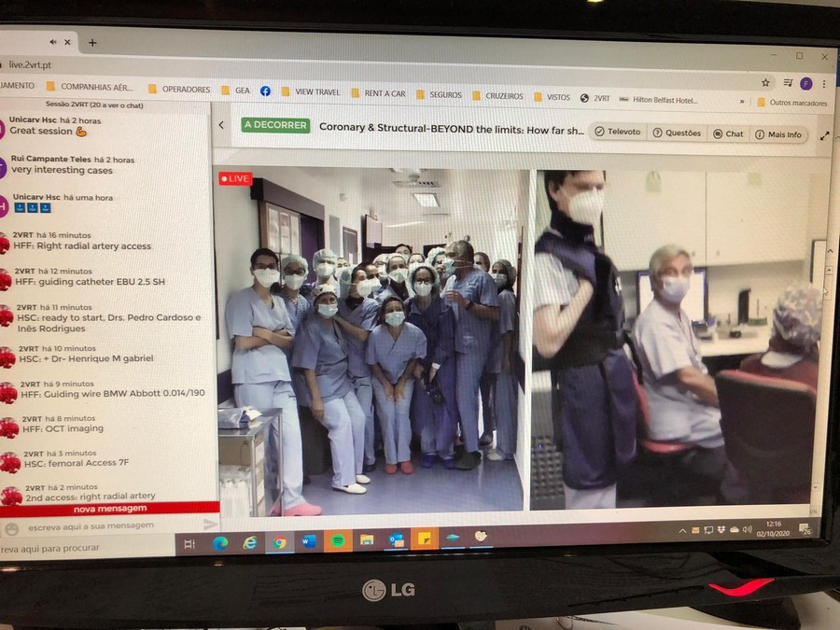Open the Chat tab

coord(729,133)
